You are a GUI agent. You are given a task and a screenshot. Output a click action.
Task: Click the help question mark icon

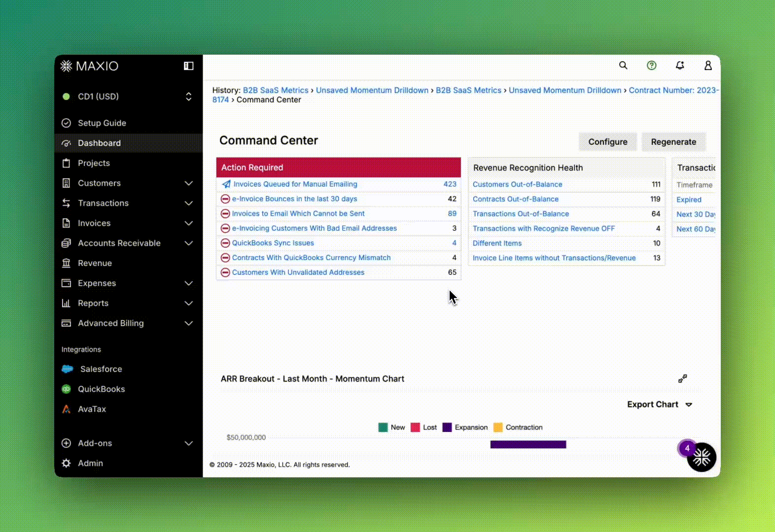coord(651,66)
